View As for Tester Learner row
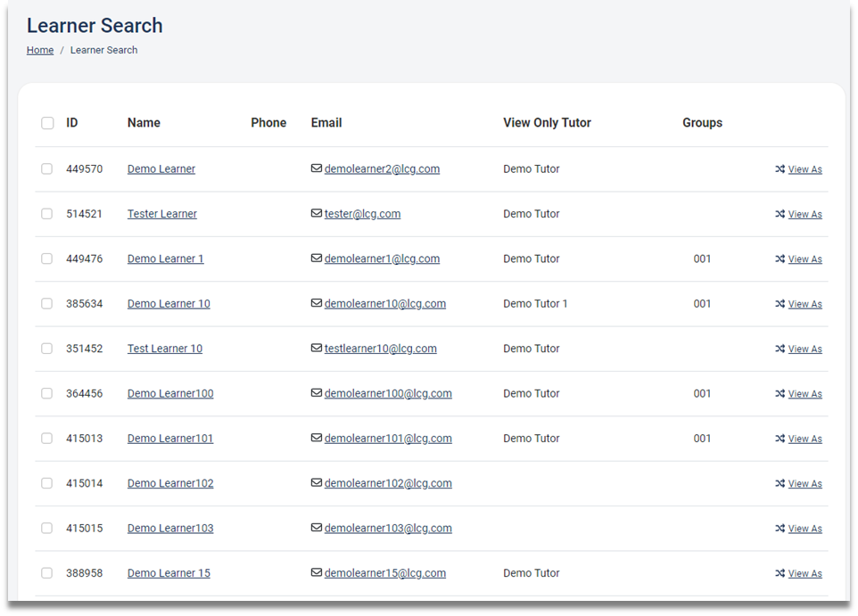Screen dimensions: 858x616 (x=804, y=215)
